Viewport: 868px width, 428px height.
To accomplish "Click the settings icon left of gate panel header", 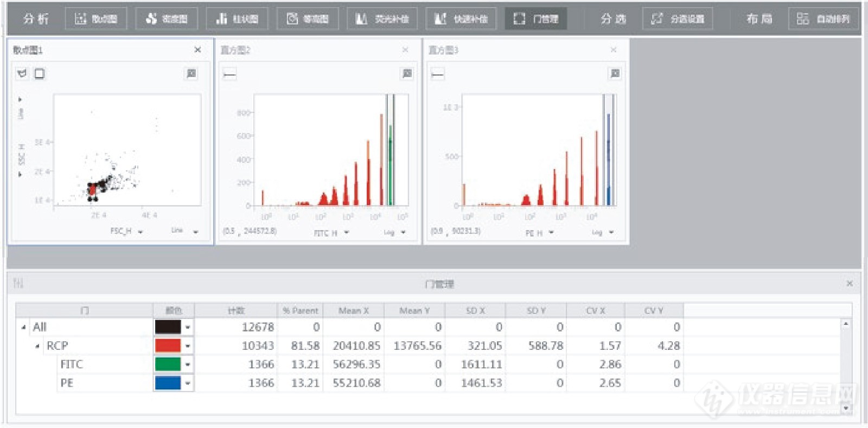I will click(18, 283).
